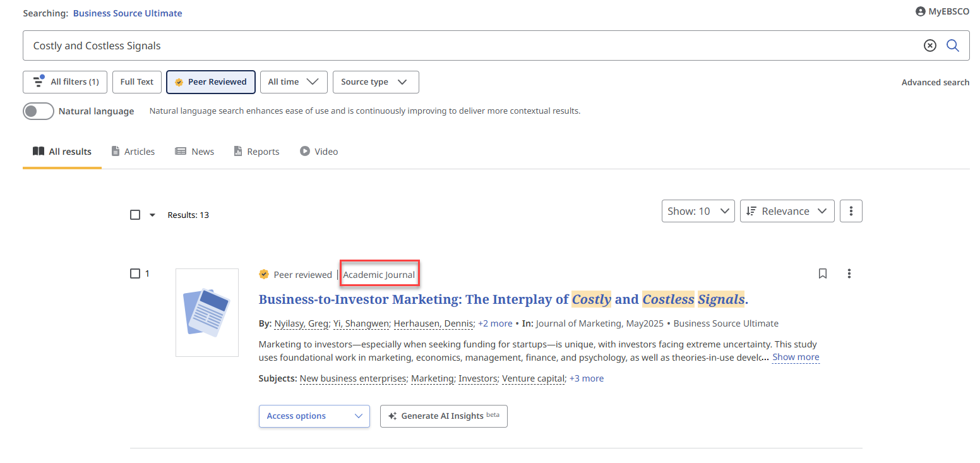Viewport: 980px width, 463px height.
Task: Open the three-dot menu on the first result
Action: coord(849,273)
